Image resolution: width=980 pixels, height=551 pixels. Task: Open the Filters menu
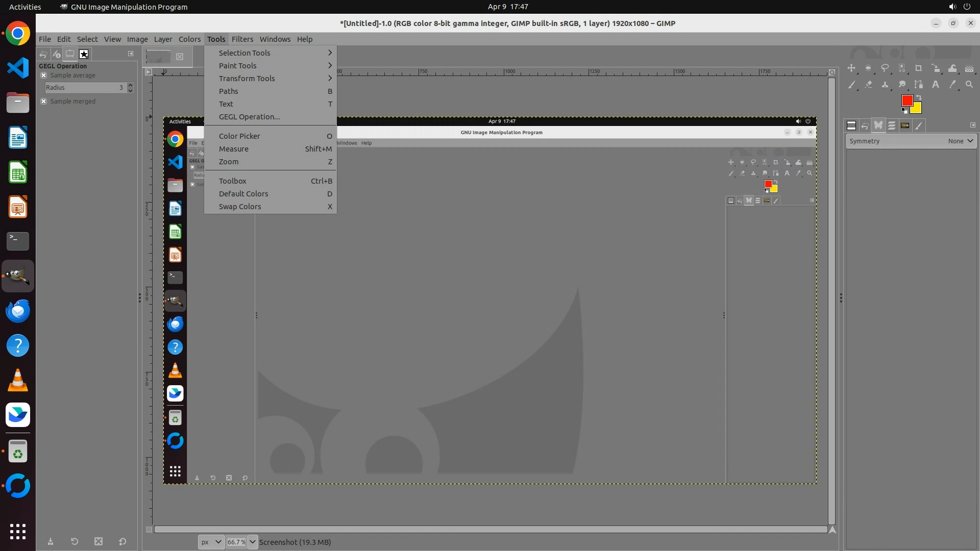(242, 39)
